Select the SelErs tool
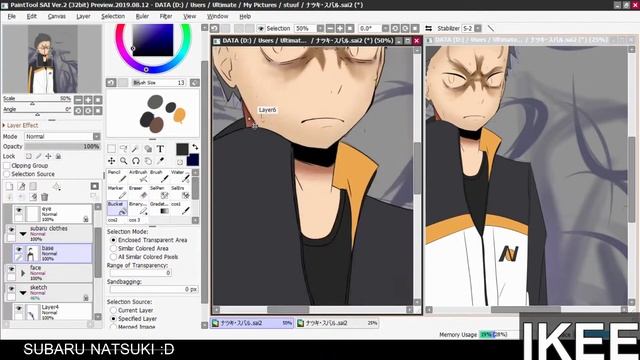640x360 pixels. click(180, 192)
